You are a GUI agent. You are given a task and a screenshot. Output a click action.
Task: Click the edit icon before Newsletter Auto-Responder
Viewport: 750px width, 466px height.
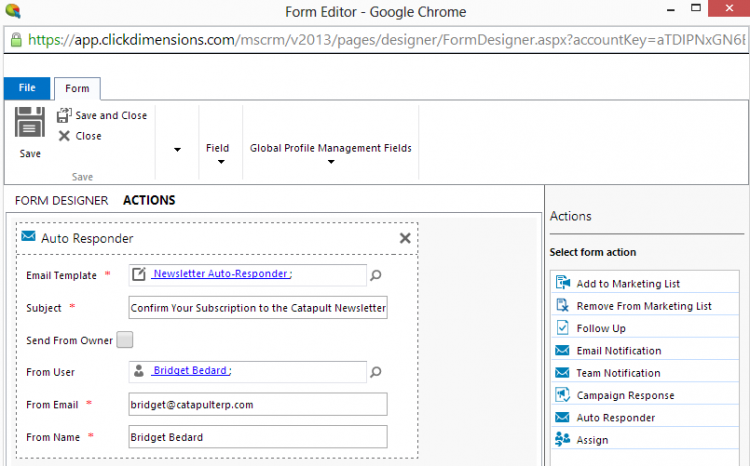click(x=139, y=274)
